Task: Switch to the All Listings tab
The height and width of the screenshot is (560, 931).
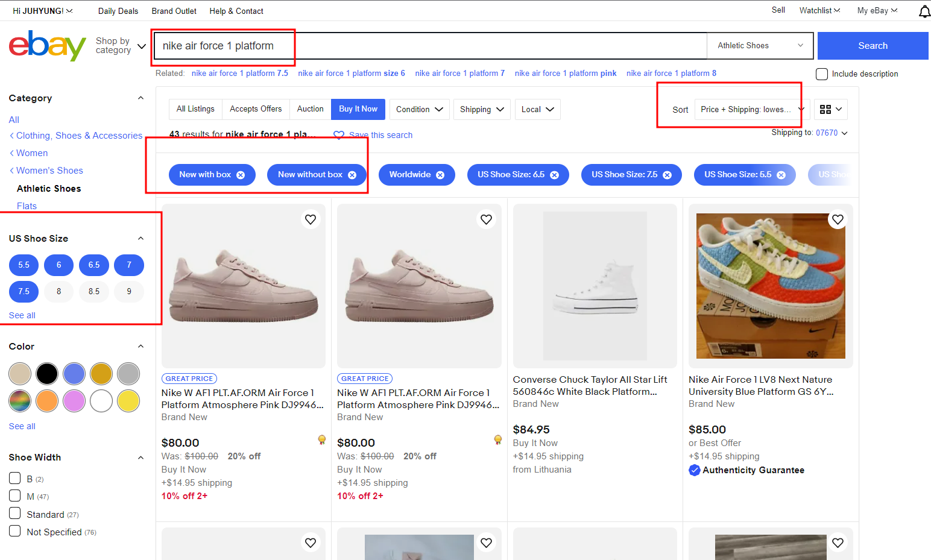Action: [195, 109]
